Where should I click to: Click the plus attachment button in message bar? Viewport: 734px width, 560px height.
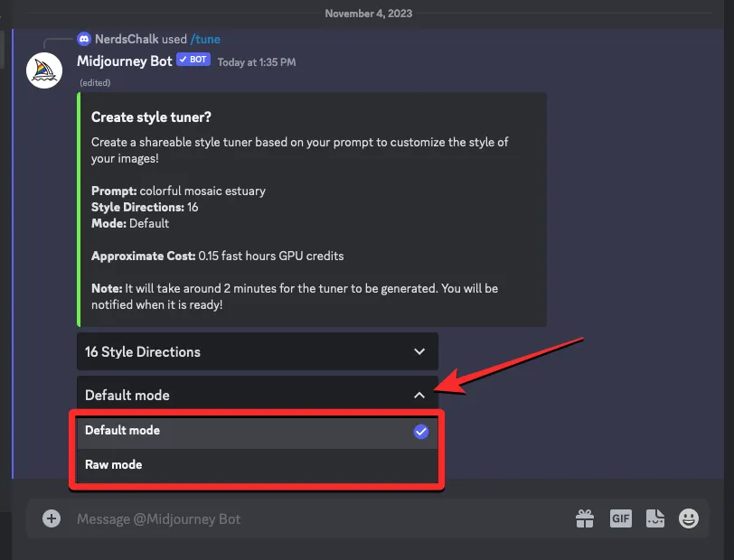click(x=52, y=518)
